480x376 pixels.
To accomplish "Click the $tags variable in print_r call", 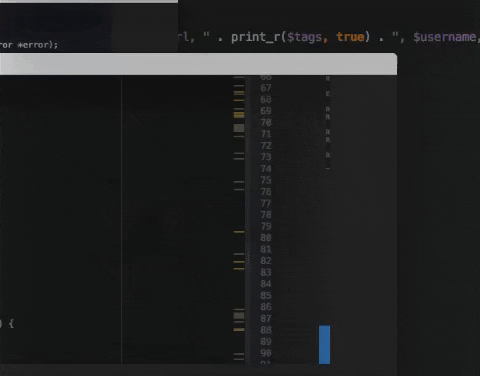I will click(304, 37).
